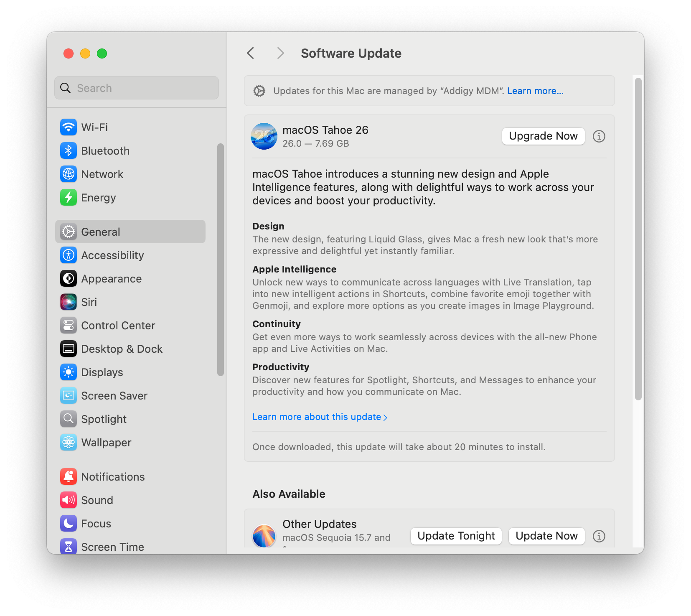Click Update Now button
Image resolution: width=691 pixels, height=616 pixels.
546,536
